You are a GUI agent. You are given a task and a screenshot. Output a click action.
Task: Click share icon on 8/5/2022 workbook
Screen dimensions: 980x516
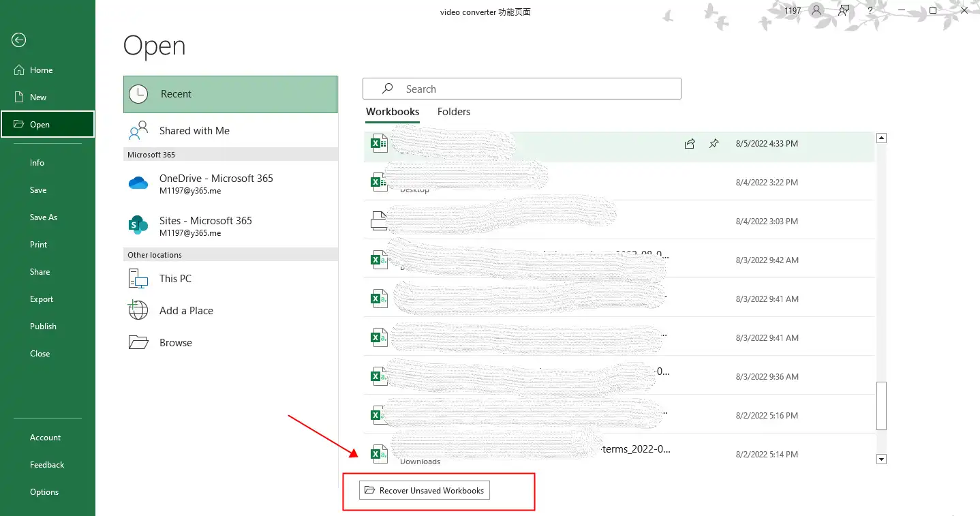pyautogui.click(x=690, y=144)
